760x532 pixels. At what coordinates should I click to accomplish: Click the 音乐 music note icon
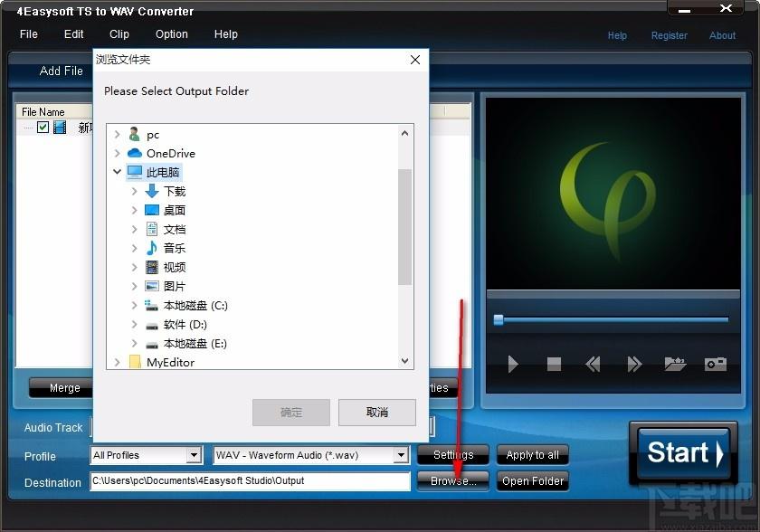(152, 248)
